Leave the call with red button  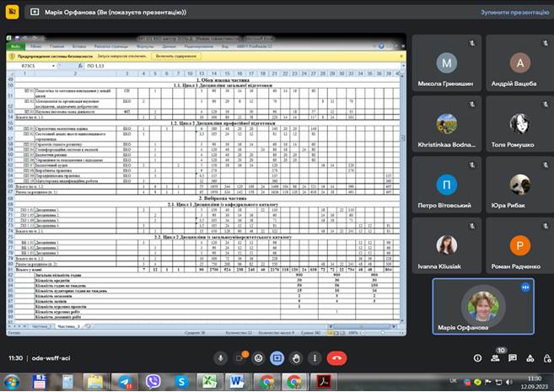pyautogui.click(x=337, y=357)
